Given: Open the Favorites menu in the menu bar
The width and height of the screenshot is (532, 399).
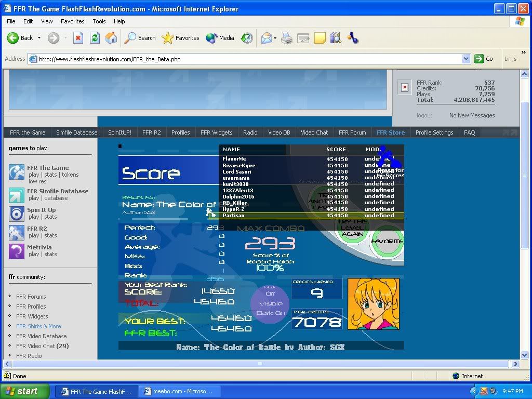Looking at the screenshot, I should (72, 21).
